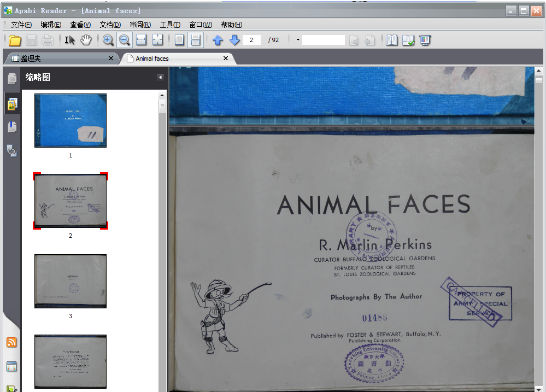The width and height of the screenshot is (546, 392).
Task: Click the book with checkmark icon
Action: click(408, 40)
